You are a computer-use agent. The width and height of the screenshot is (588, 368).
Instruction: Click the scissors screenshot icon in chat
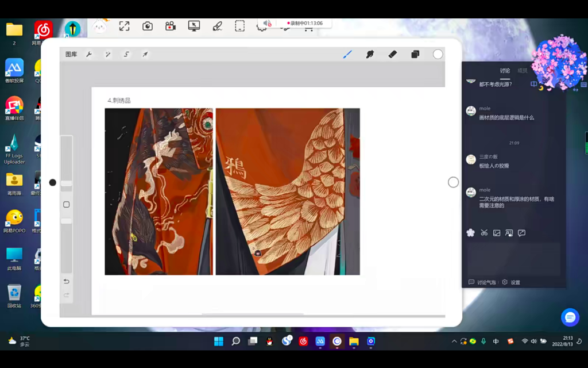(484, 233)
